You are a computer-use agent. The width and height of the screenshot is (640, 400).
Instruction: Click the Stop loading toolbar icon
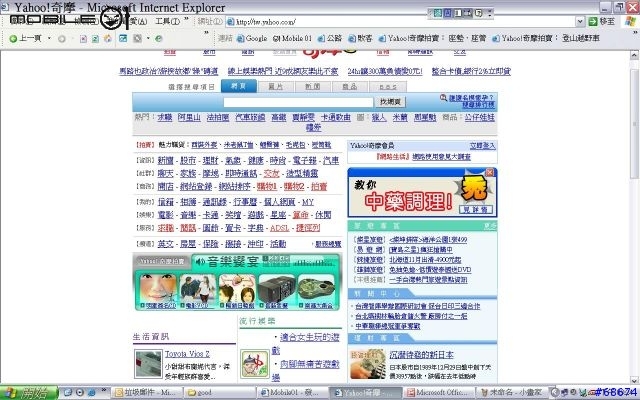83,39
